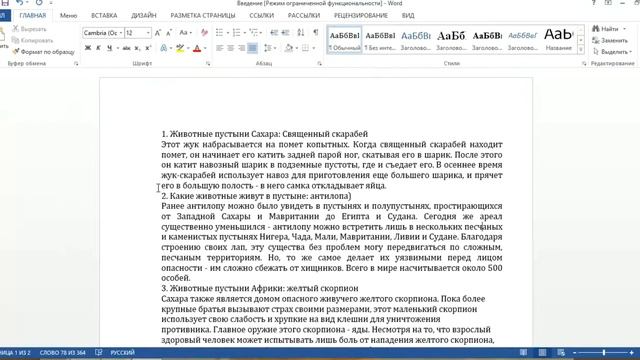Open the font size 12 dropdown
The height and width of the screenshot is (360, 640).
click(x=148, y=33)
